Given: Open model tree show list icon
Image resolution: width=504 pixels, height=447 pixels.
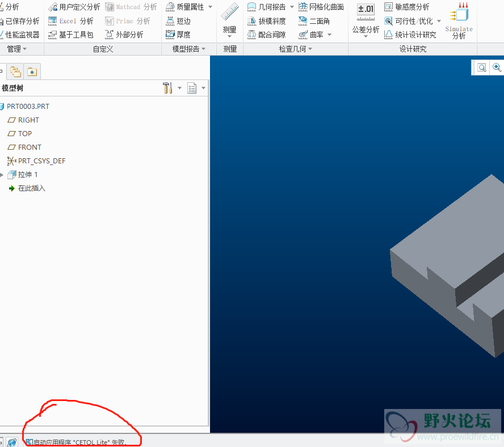Looking at the screenshot, I should point(192,88).
